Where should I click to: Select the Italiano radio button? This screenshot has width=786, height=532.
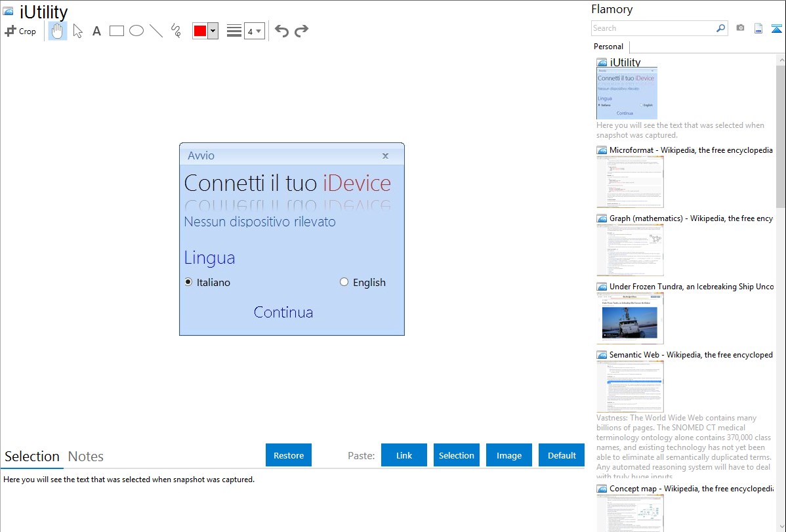point(188,282)
